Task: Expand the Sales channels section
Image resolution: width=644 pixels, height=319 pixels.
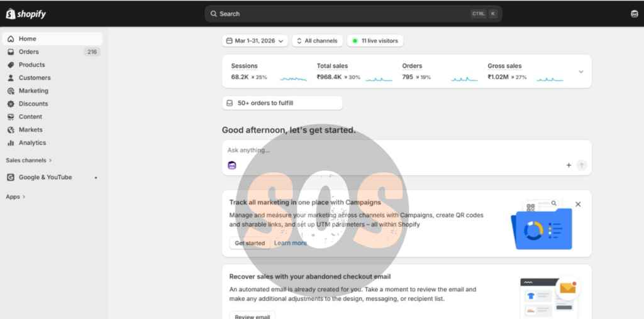Action: click(29, 160)
